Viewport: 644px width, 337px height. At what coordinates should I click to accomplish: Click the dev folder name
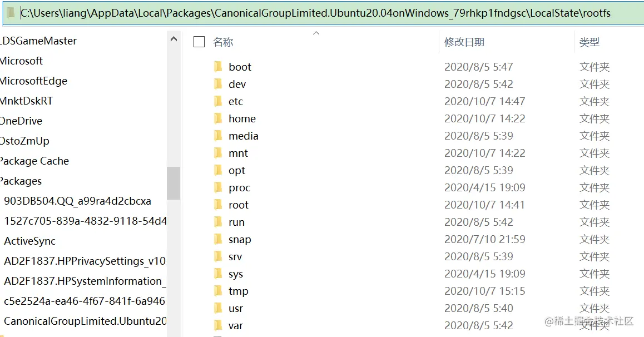(x=237, y=84)
